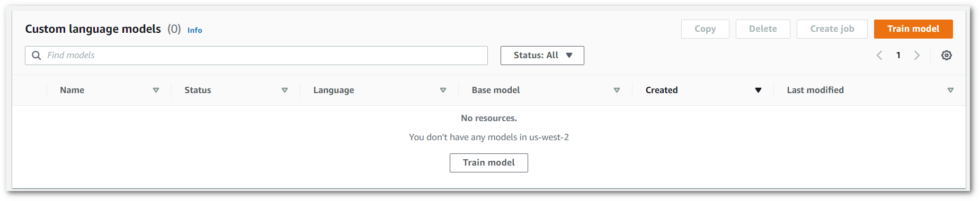980x201 pixels.
Task: Sort by Name column arrow
Action: click(x=156, y=90)
